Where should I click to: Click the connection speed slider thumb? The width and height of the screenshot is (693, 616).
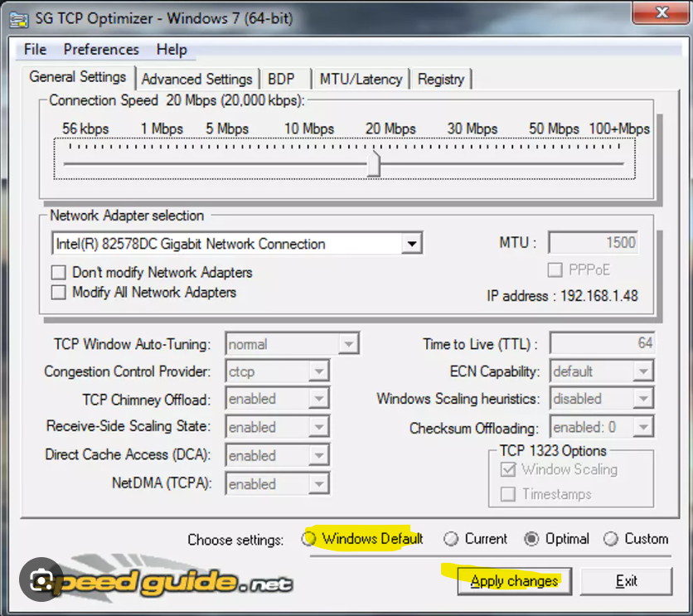pos(374,163)
